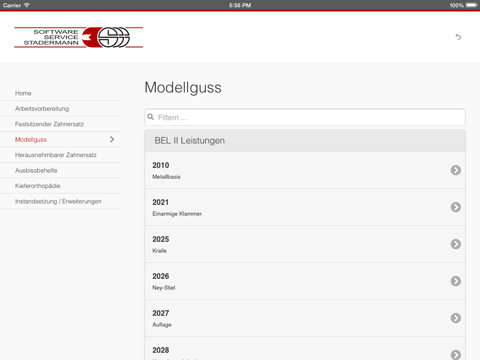
Task: Select the Metallbasis description text
Action: (x=166, y=177)
